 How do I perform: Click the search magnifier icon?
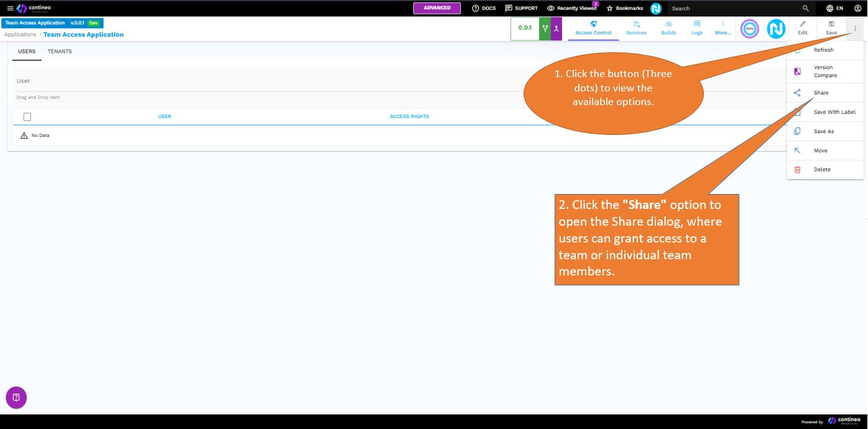pyautogui.click(x=806, y=8)
